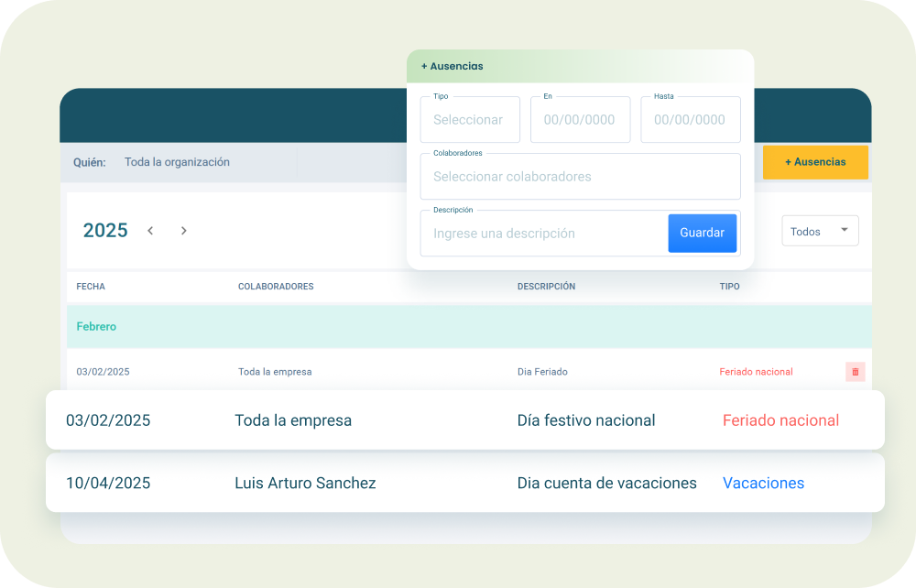Go to previous year using left chevron
The height and width of the screenshot is (588, 916).
(x=150, y=231)
